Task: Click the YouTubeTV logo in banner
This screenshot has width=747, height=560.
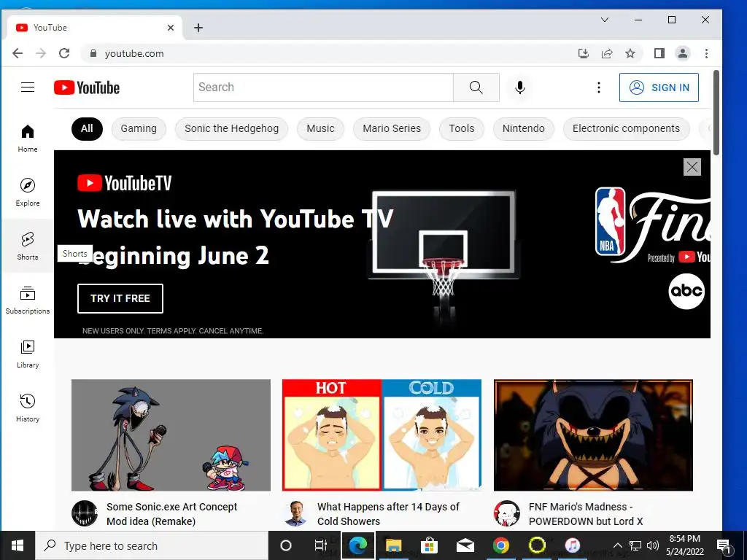Action: point(124,183)
